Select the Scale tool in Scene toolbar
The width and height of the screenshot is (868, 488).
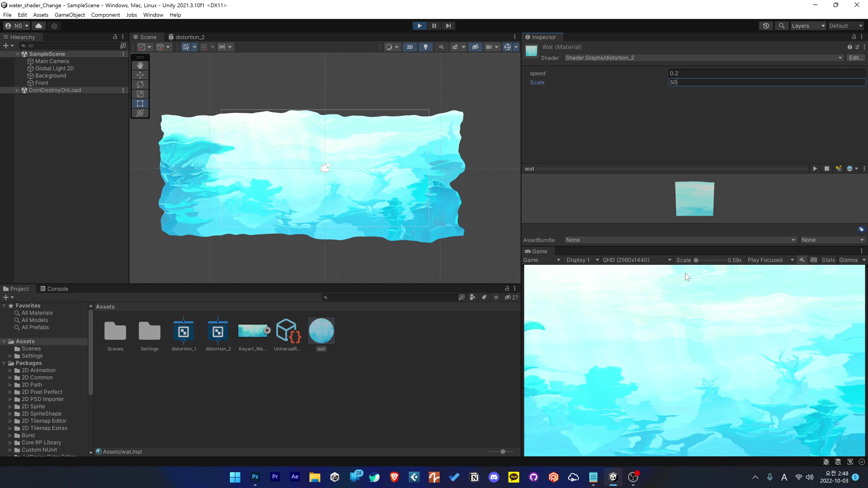140,94
